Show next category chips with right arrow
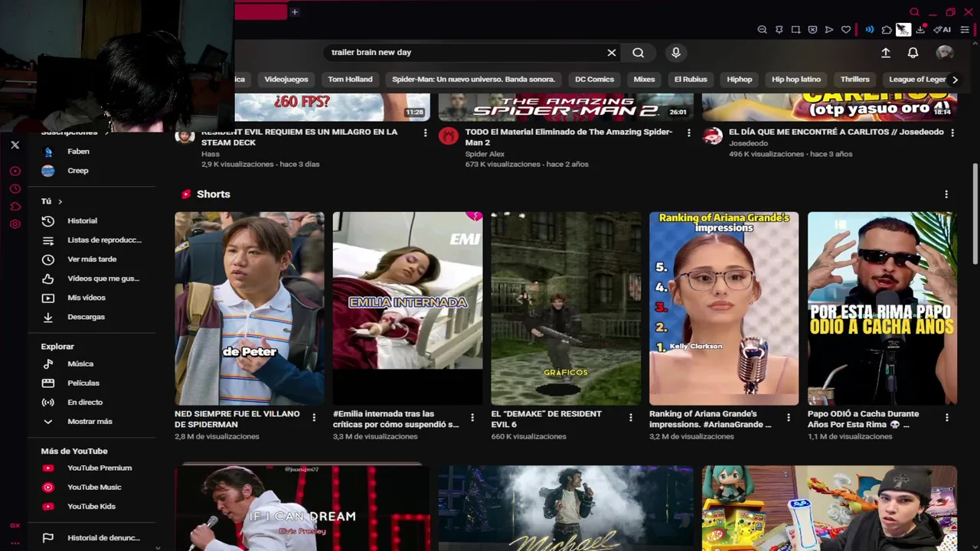 (955, 80)
